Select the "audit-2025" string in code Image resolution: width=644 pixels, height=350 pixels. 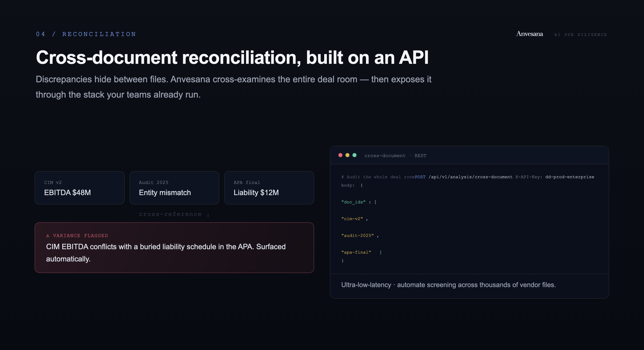coord(357,236)
